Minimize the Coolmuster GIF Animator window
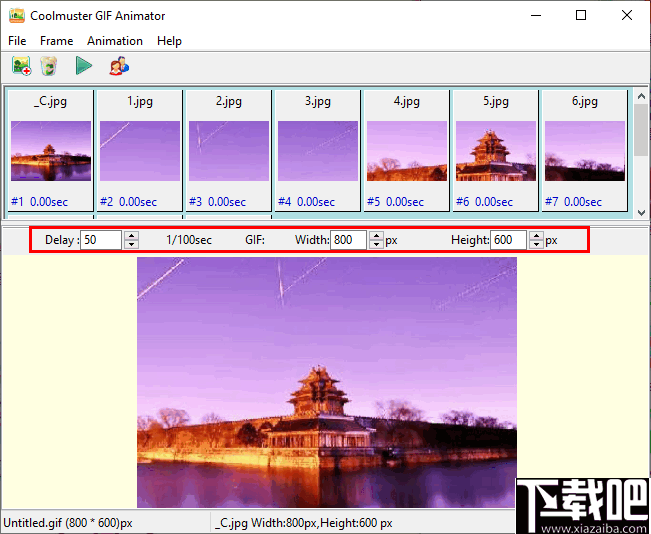 (536, 16)
